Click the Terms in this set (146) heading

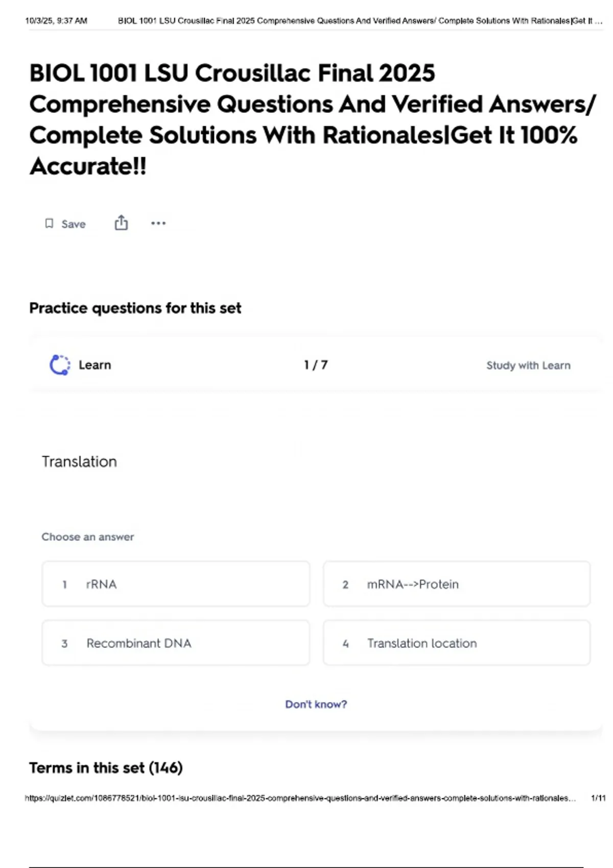[106, 768]
